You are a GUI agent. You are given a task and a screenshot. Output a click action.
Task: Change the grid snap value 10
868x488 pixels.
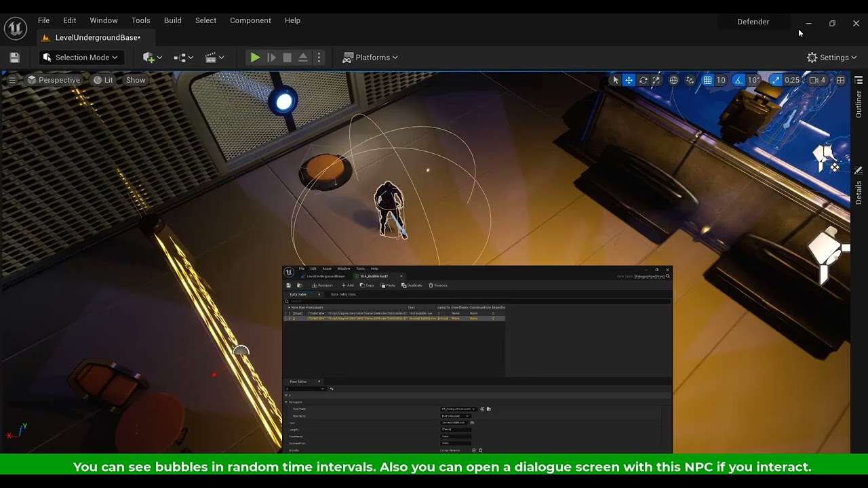coord(721,80)
